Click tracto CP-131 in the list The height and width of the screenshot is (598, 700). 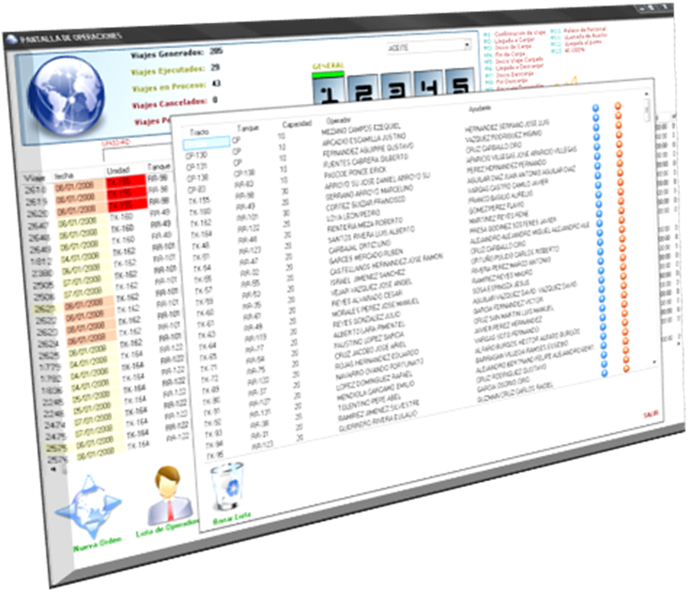tap(197, 167)
